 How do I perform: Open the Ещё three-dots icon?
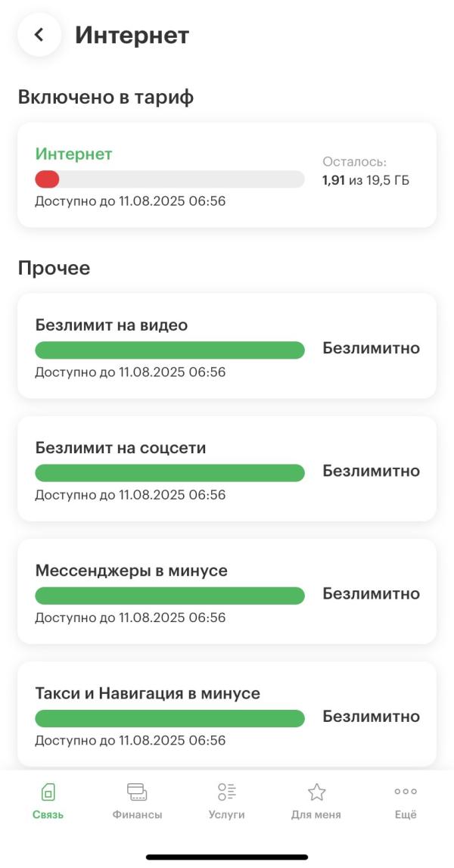tap(406, 792)
